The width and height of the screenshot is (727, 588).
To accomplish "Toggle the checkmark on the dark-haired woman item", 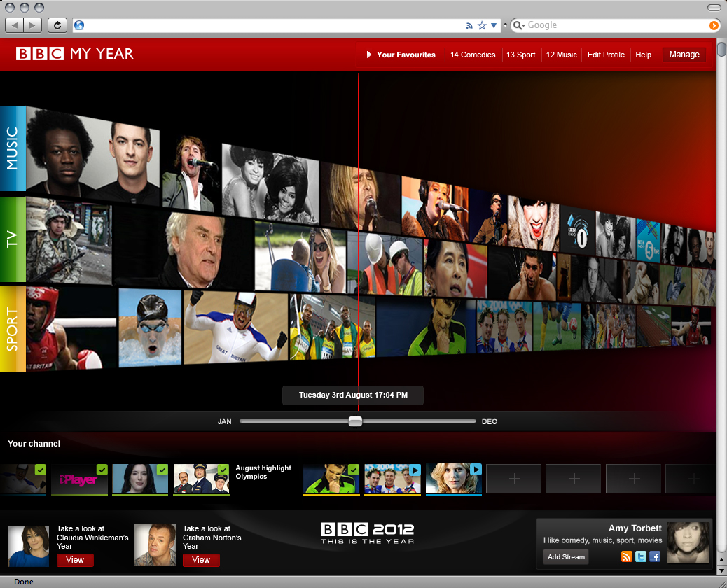I will (x=162, y=470).
